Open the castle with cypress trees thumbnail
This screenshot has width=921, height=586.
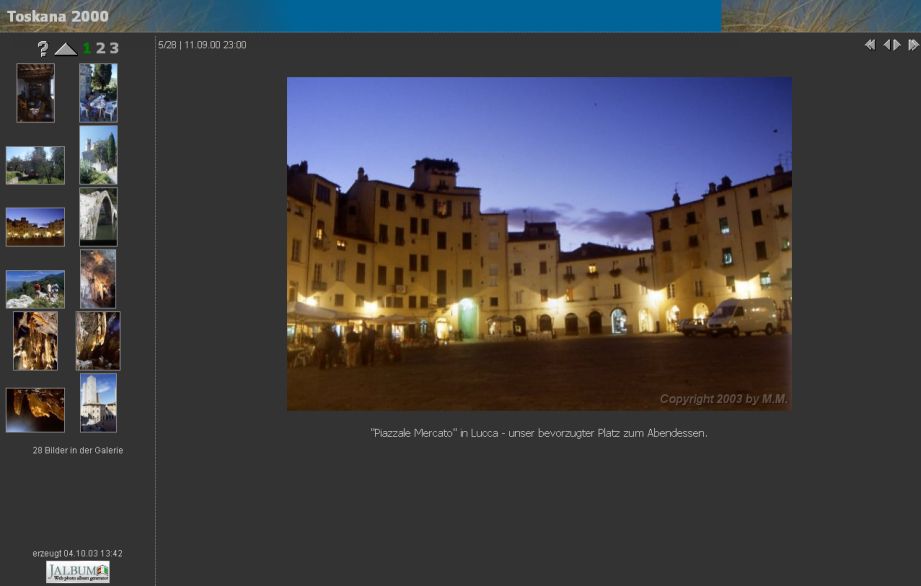coord(98,155)
